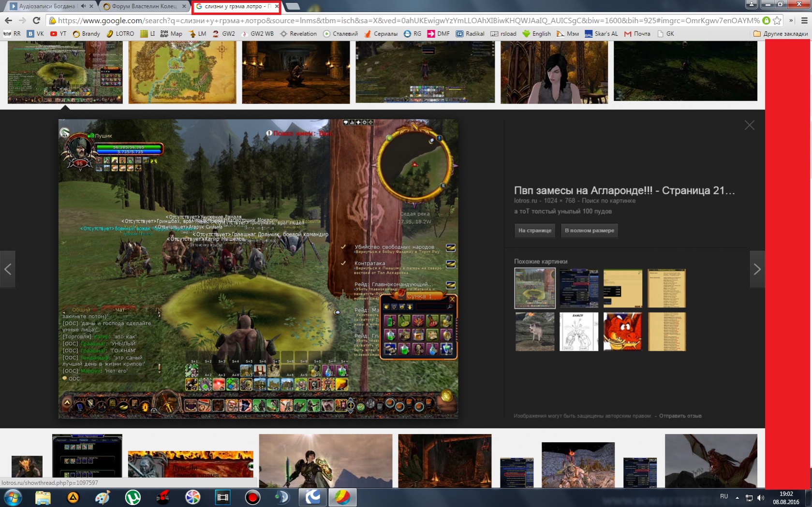Switch to the Аудіозаписи Богдана tab
812x507 pixels.
[47, 6]
